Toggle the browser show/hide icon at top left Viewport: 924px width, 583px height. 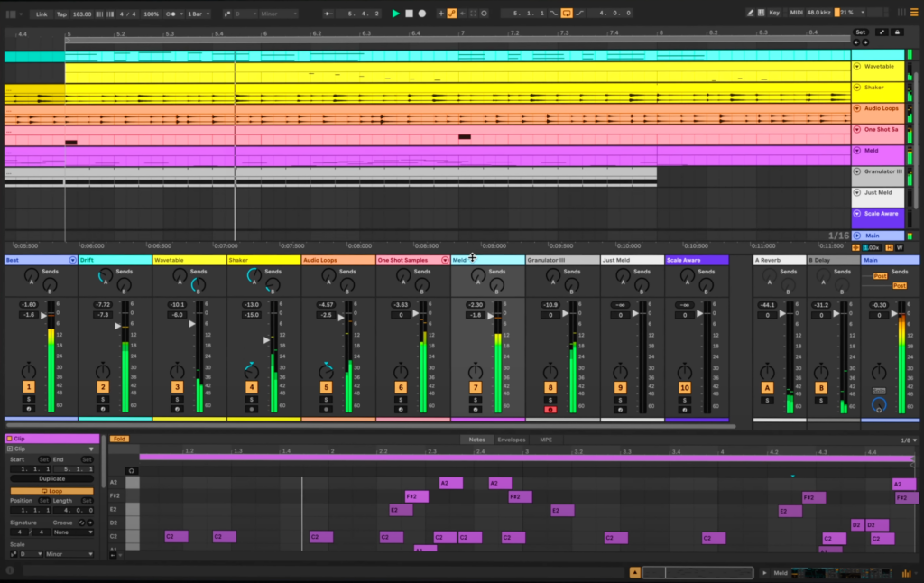11,14
